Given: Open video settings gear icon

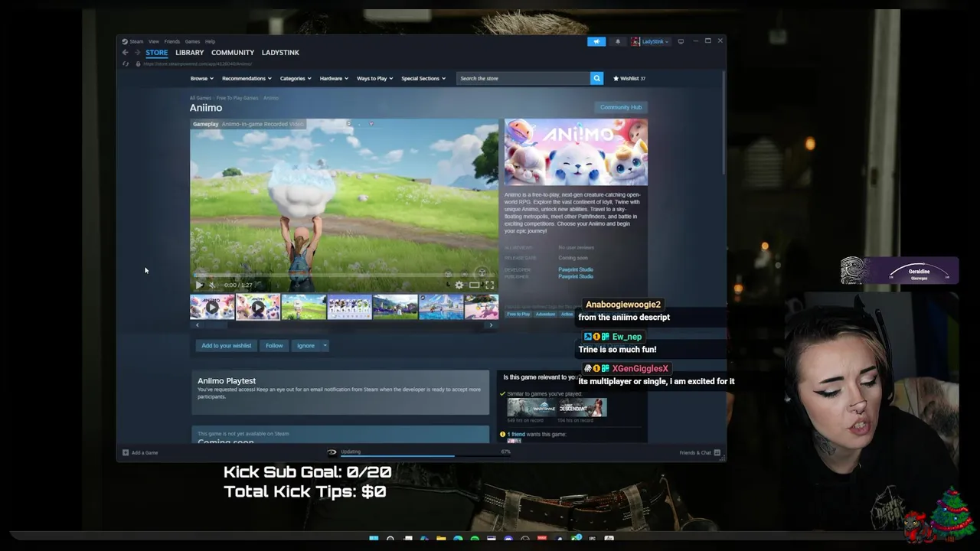Looking at the screenshot, I should click(x=459, y=285).
